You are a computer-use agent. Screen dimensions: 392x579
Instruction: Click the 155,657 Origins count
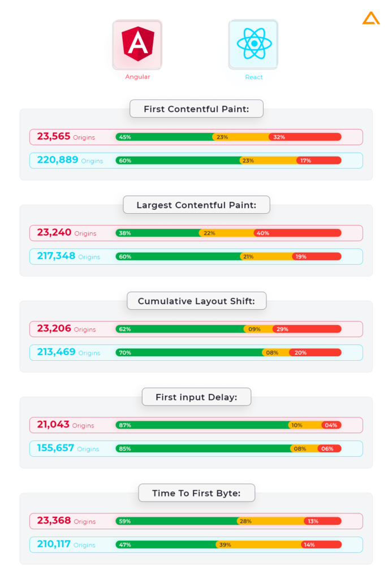click(x=68, y=448)
